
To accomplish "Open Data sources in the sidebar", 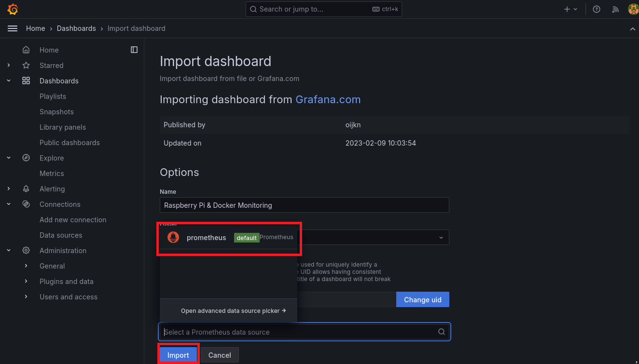I will pyautogui.click(x=61, y=235).
